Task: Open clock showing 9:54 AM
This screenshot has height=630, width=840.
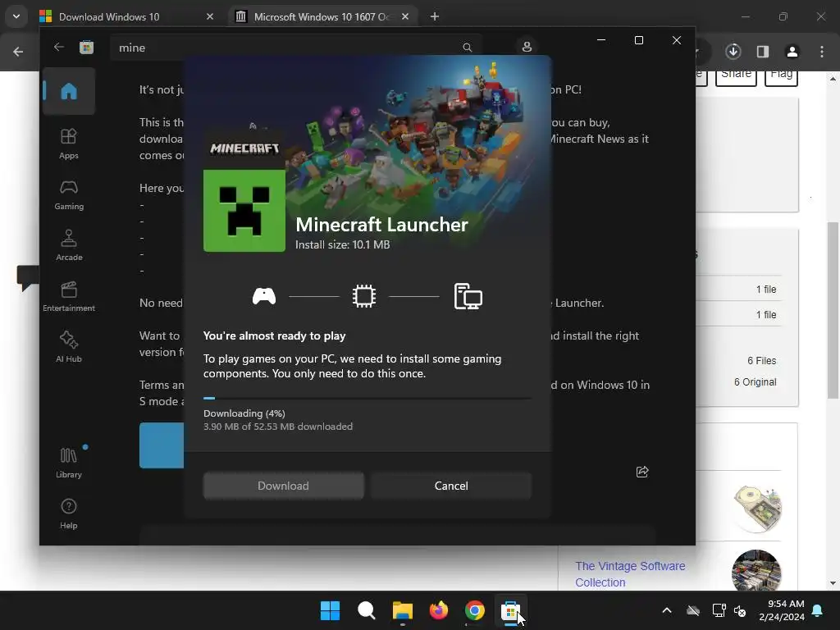Action: pos(782,610)
